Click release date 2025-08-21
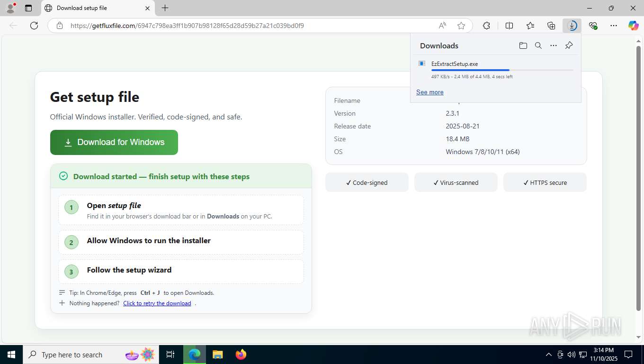644x364 pixels. 462,126
